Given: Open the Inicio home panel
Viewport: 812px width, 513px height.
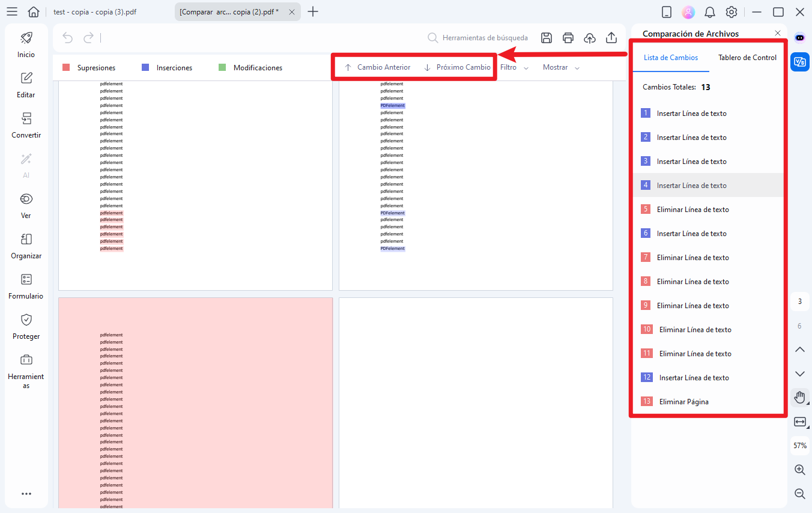Looking at the screenshot, I should click(x=26, y=44).
